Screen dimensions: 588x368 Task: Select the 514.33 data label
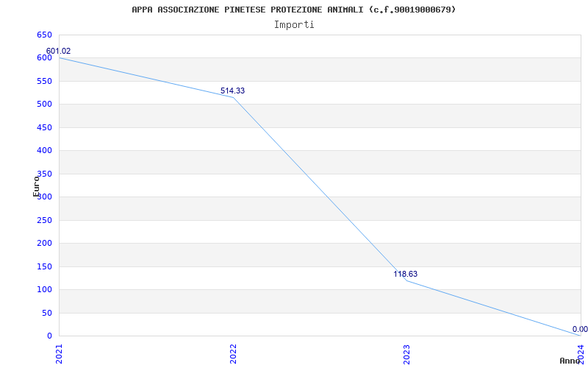(x=232, y=91)
